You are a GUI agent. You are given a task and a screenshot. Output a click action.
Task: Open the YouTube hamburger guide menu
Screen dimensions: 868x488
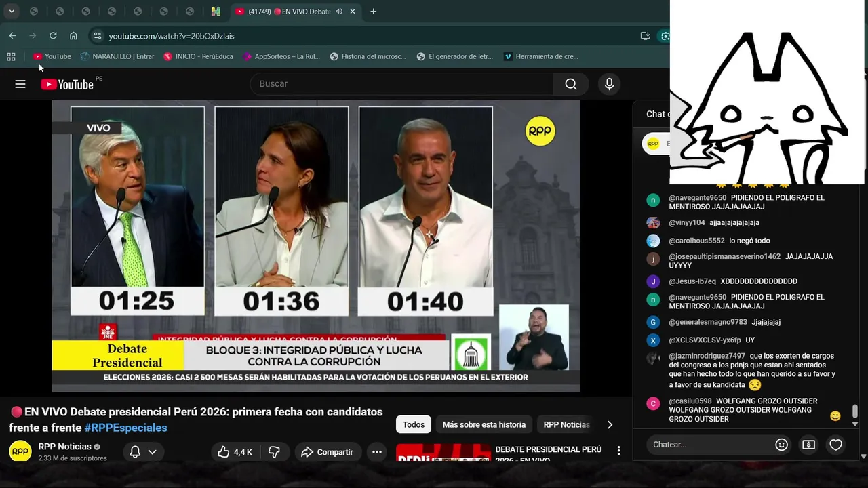tap(20, 84)
